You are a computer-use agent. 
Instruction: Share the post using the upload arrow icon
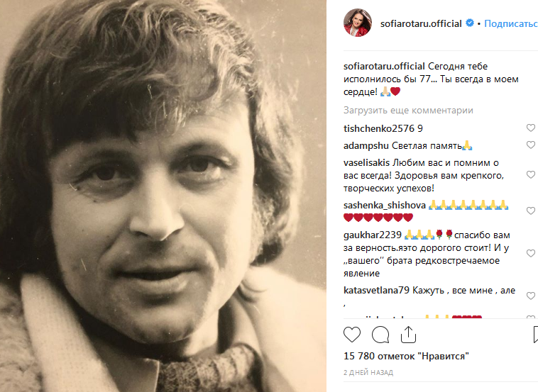410,333
